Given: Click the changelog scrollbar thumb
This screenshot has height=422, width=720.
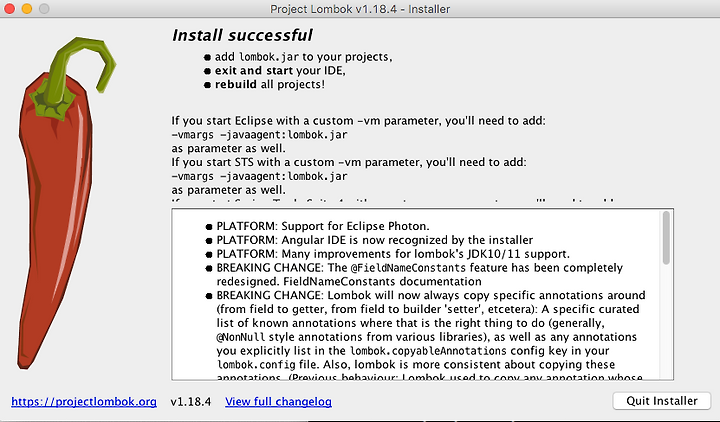Looking at the screenshot, I should click(666, 238).
